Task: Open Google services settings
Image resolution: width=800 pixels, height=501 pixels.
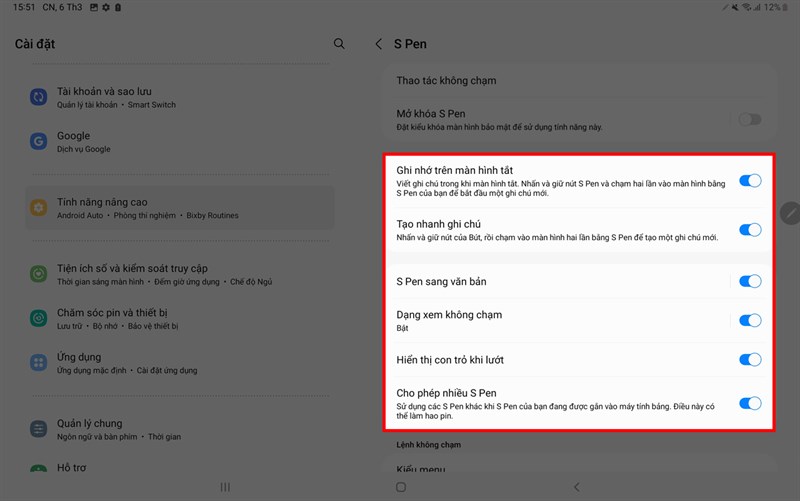Action: (x=180, y=141)
